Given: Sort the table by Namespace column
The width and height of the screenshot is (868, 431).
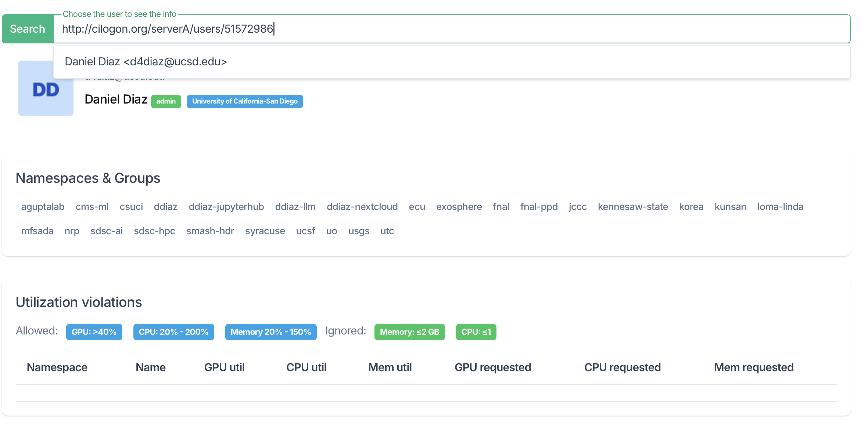Looking at the screenshot, I should [57, 367].
